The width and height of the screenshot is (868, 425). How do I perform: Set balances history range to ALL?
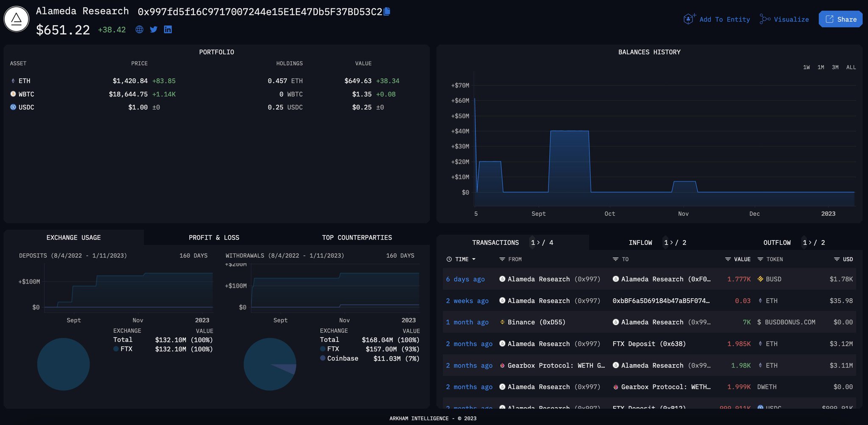point(851,67)
